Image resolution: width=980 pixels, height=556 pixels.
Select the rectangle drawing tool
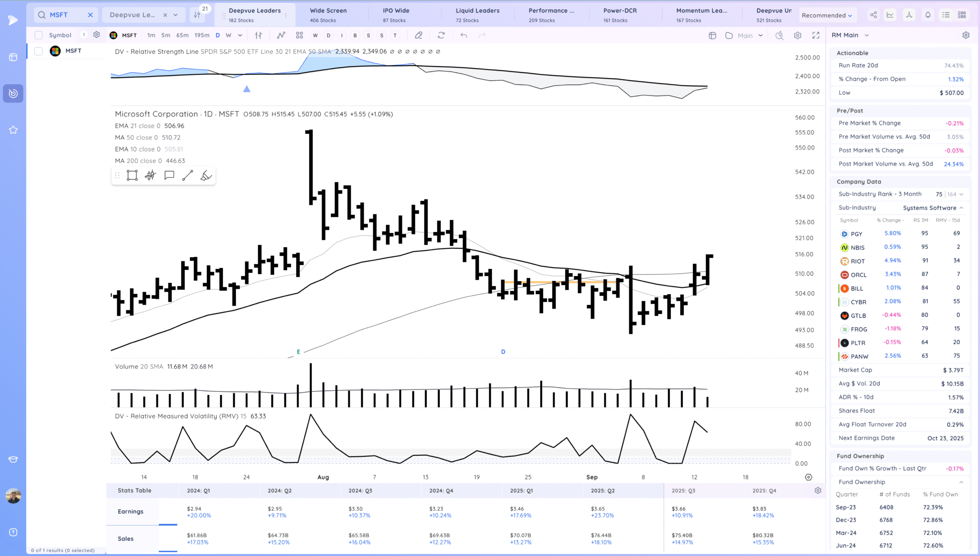(x=132, y=175)
